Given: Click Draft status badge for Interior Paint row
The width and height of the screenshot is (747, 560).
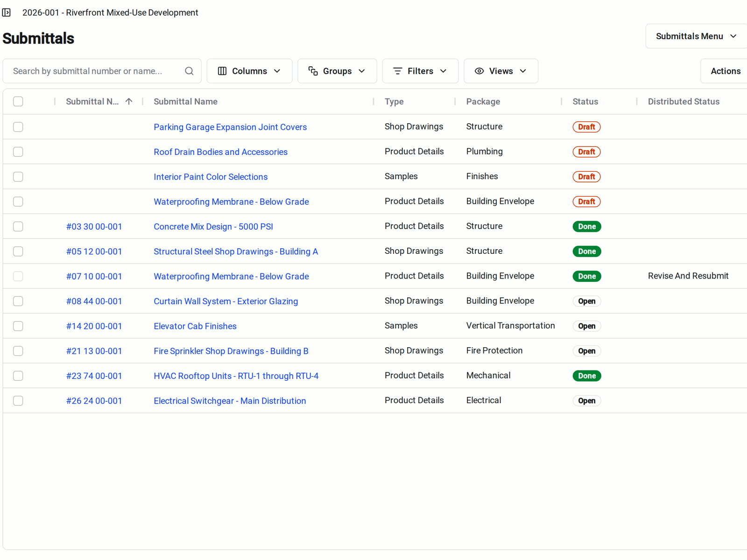Looking at the screenshot, I should 586,177.
